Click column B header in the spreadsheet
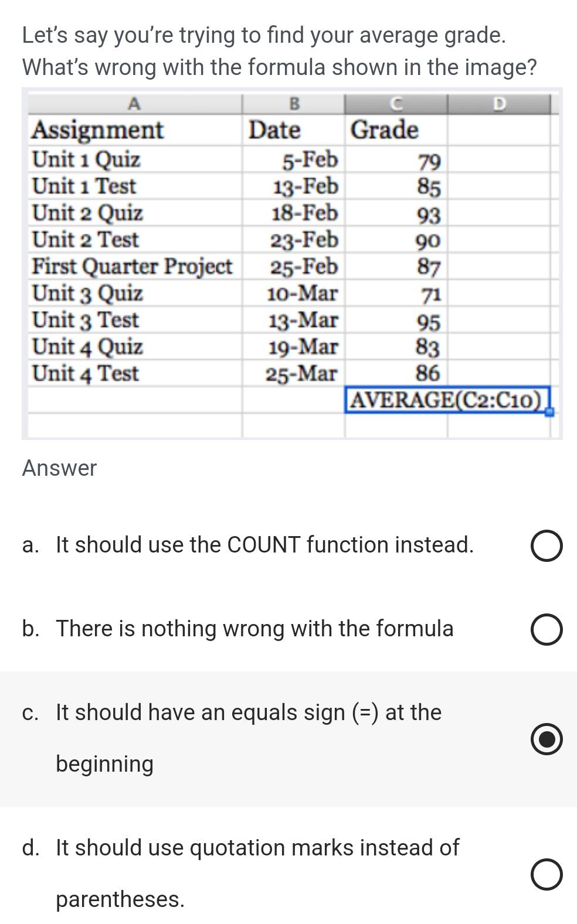Viewport: 577px width, 924px height. (x=293, y=104)
